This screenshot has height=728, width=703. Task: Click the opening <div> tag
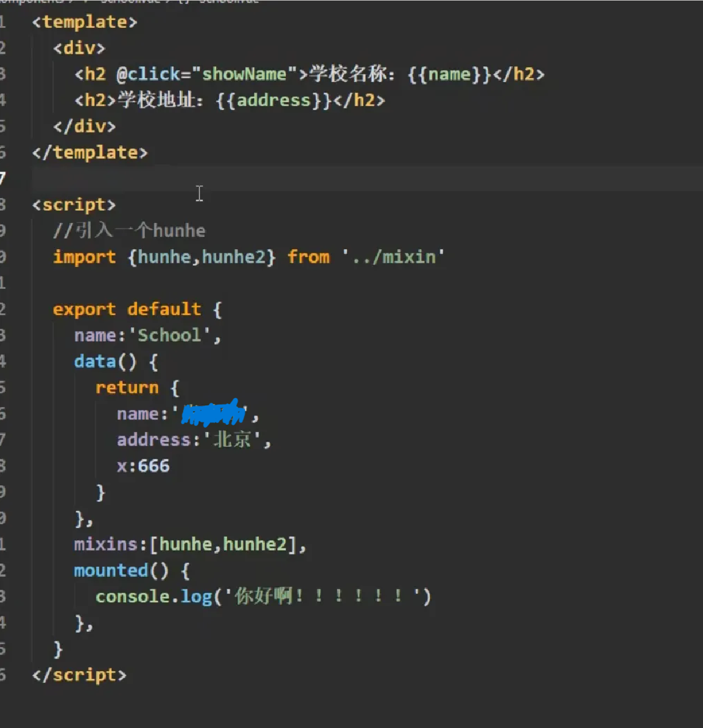point(79,48)
